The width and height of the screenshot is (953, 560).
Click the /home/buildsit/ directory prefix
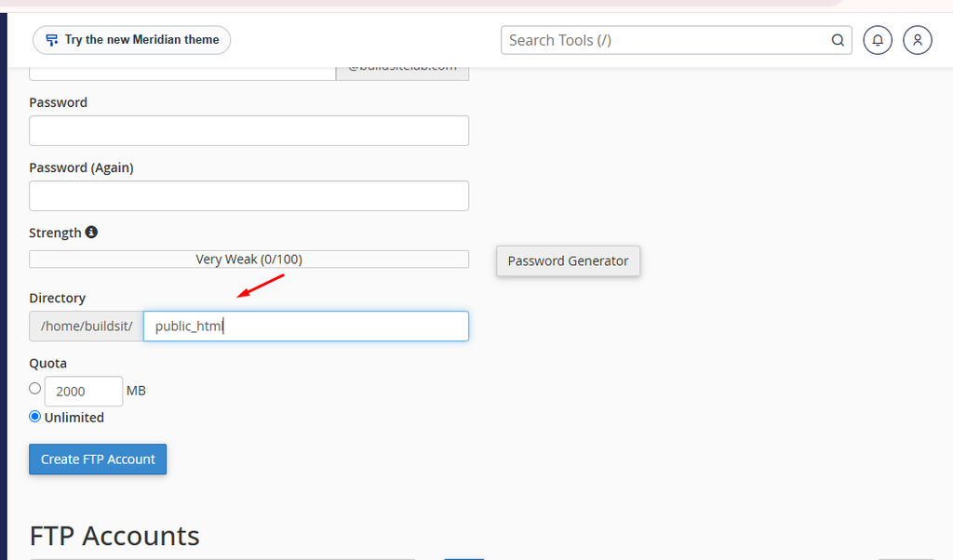coord(87,327)
